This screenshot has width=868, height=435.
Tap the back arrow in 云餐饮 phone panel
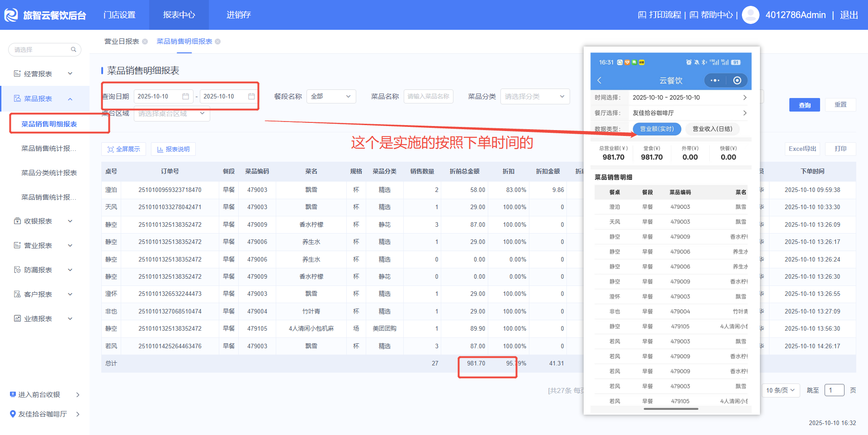[599, 80]
